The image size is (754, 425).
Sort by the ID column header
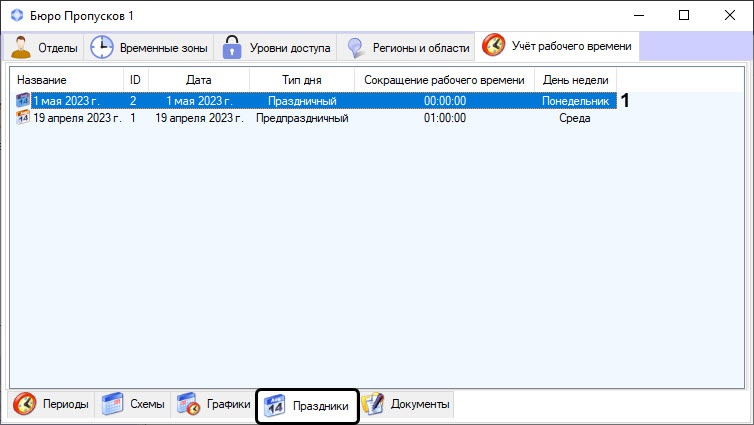(135, 79)
